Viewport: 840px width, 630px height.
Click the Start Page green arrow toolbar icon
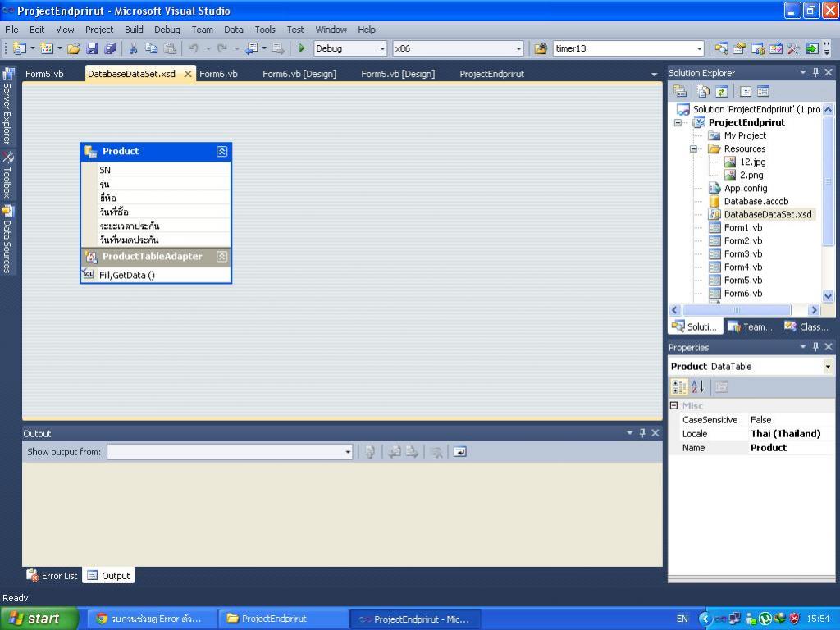[x=812, y=48]
